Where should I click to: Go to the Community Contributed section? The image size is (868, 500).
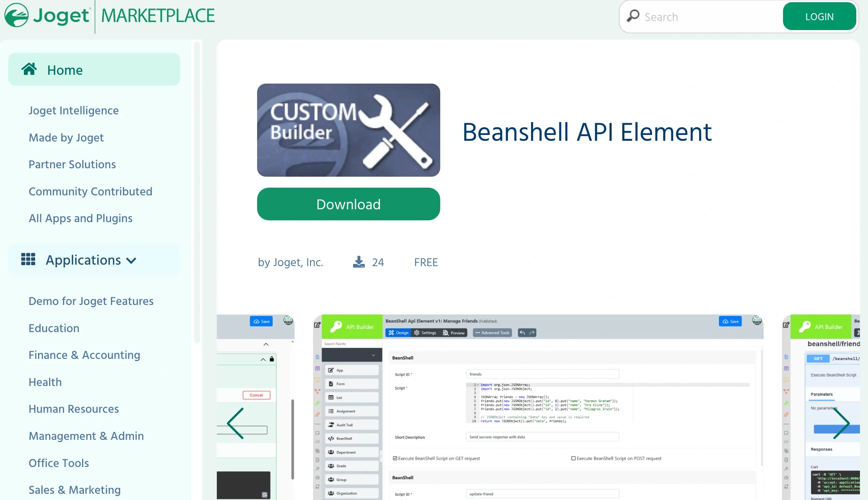(x=90, y=191)
